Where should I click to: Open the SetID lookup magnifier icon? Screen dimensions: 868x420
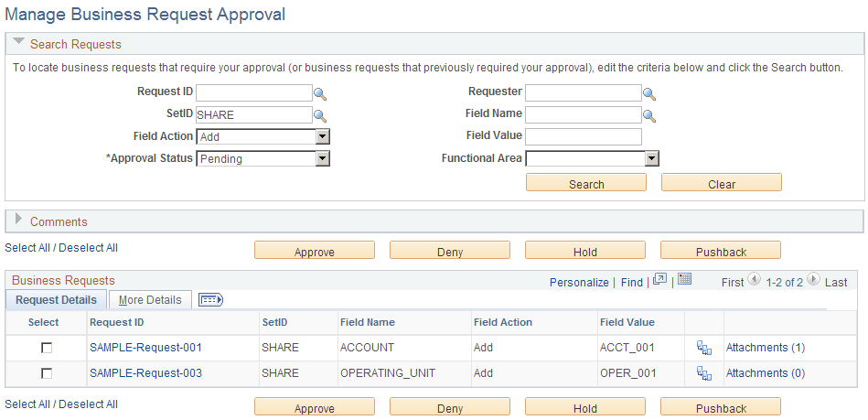point(320,116)
